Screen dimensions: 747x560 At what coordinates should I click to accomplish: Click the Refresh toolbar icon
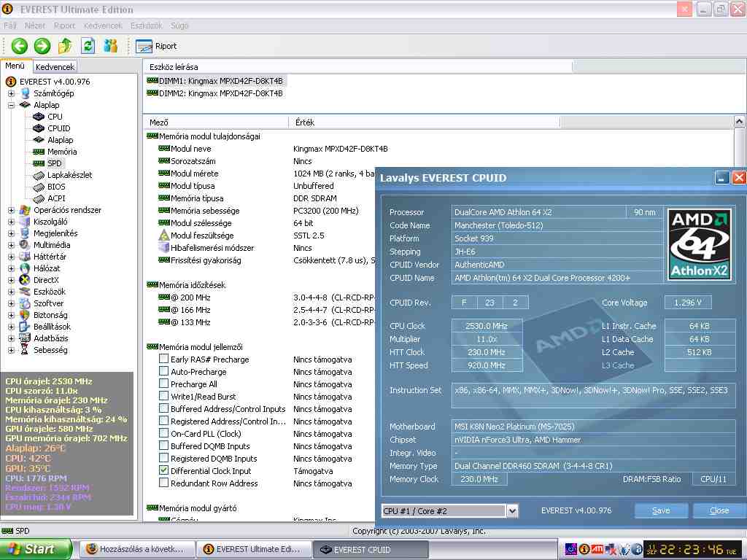pyautogui.click(x=88, y=46)
